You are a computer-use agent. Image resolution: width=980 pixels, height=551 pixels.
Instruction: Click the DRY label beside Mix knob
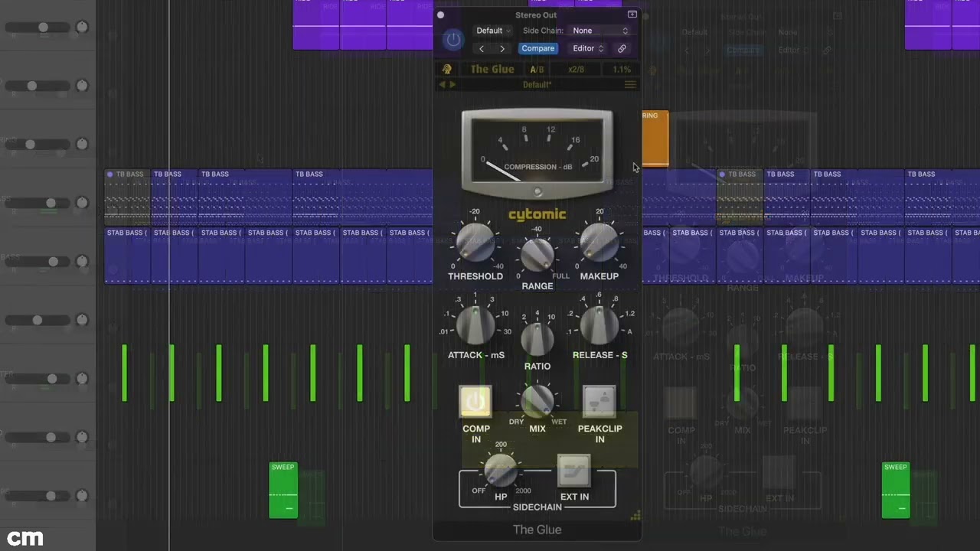point(517,422)
